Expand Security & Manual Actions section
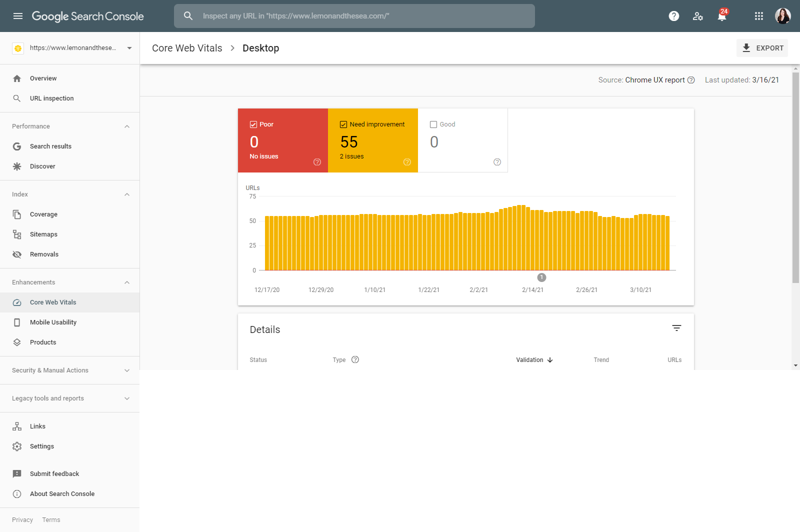Screen dimensions: 800x532 pyautogui.click(x=127, y=370)
